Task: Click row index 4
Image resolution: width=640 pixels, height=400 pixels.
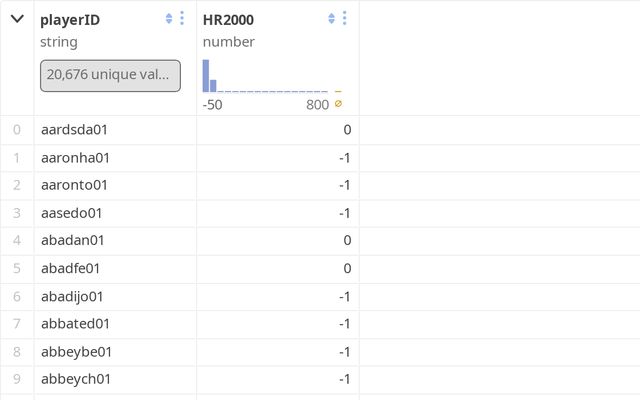Action: point(16,240)
